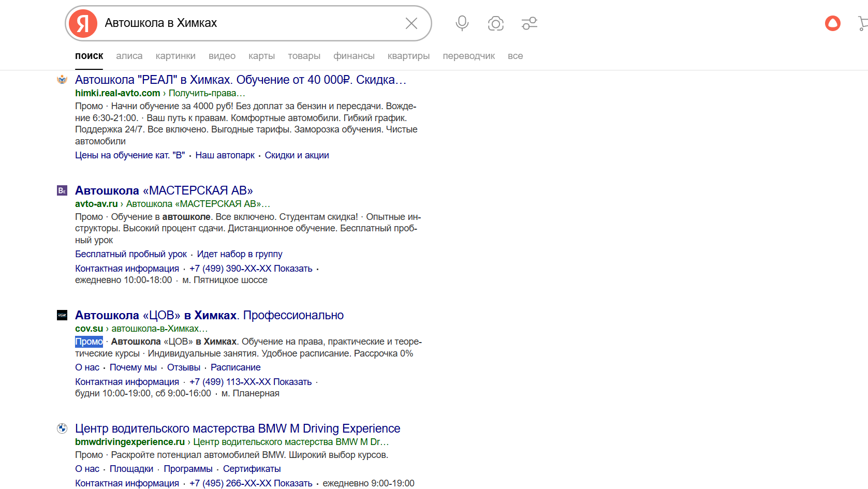
Task: Open Alice assistant red icon
Action: (833, 23)
